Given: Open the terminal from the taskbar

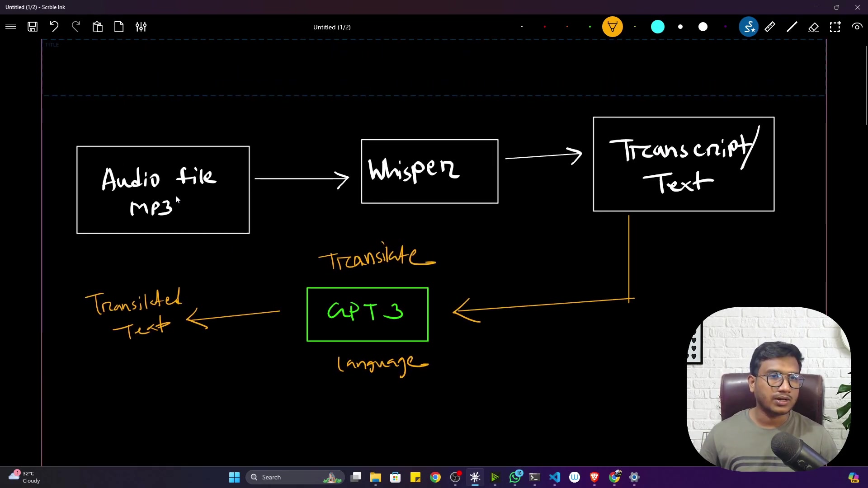Looking at the screenshot, I should [x=535, y=477].
